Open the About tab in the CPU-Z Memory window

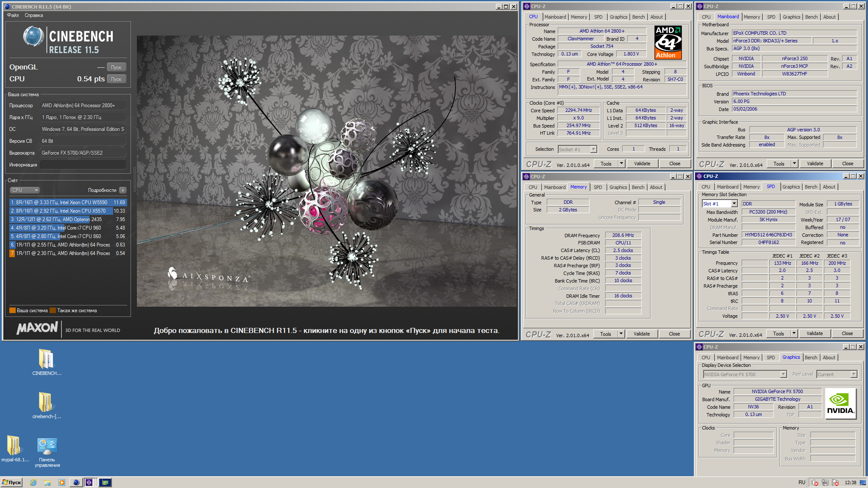(656, 187)
